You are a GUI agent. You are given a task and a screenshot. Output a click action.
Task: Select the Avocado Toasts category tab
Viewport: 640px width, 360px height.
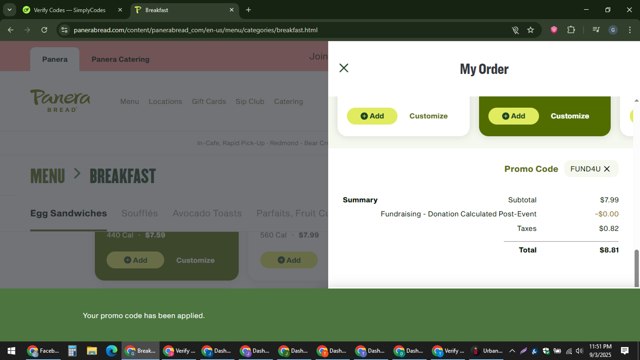tap(207, 213)
